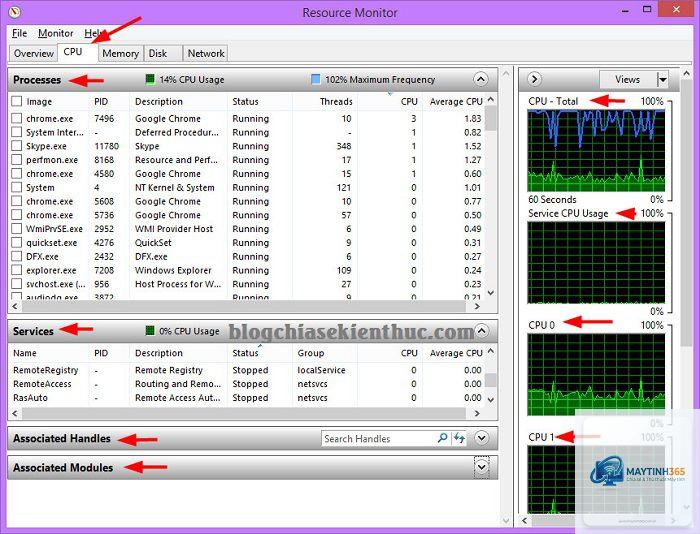Expand the Associated Handles section chevron
The image size is (700, 534).
[481, 438]
